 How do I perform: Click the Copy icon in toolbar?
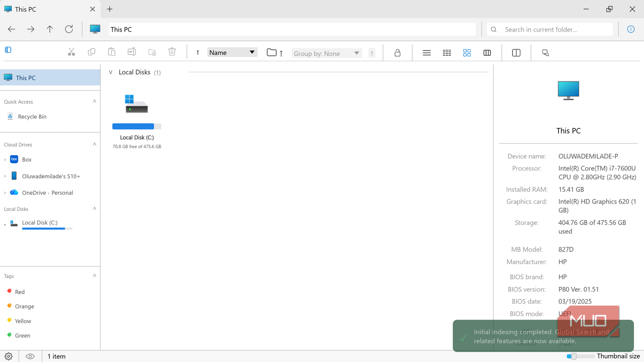(91, 52)
